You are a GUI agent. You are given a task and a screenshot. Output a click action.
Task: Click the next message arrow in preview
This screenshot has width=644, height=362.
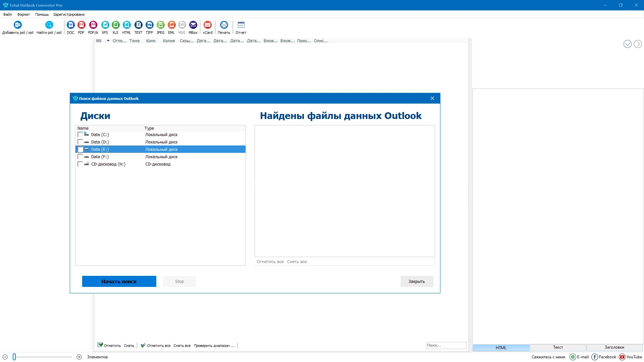pos(638,44)
